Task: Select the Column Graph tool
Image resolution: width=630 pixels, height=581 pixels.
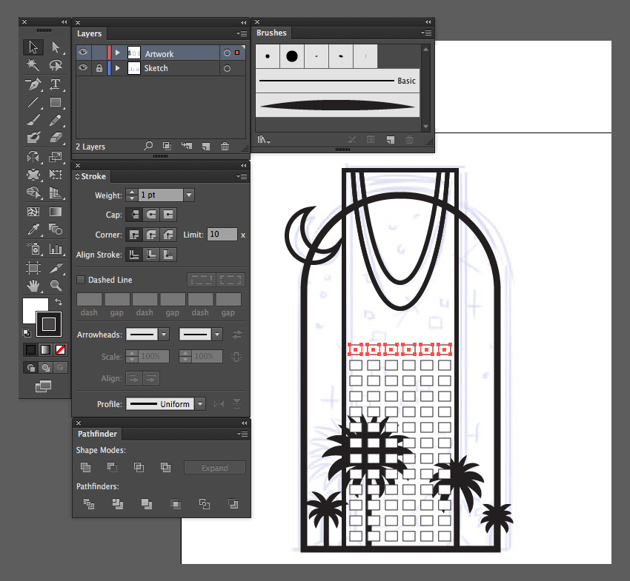Action: [x=55, y=249]
